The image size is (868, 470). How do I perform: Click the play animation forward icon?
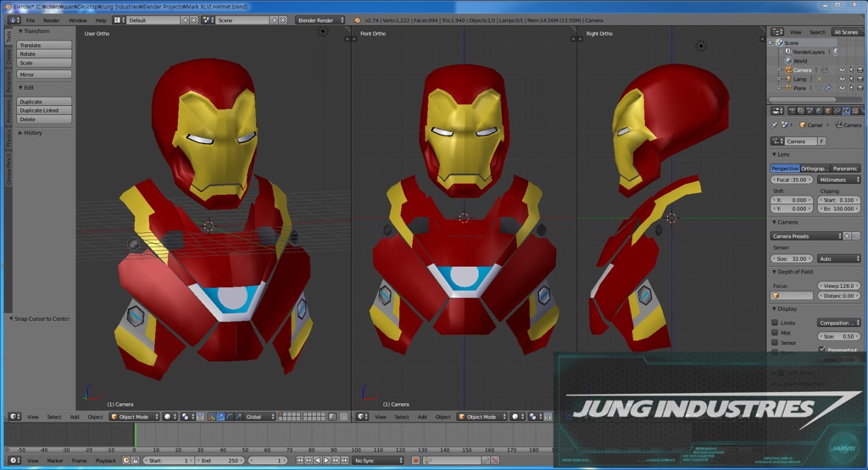[x=326, y=461]
